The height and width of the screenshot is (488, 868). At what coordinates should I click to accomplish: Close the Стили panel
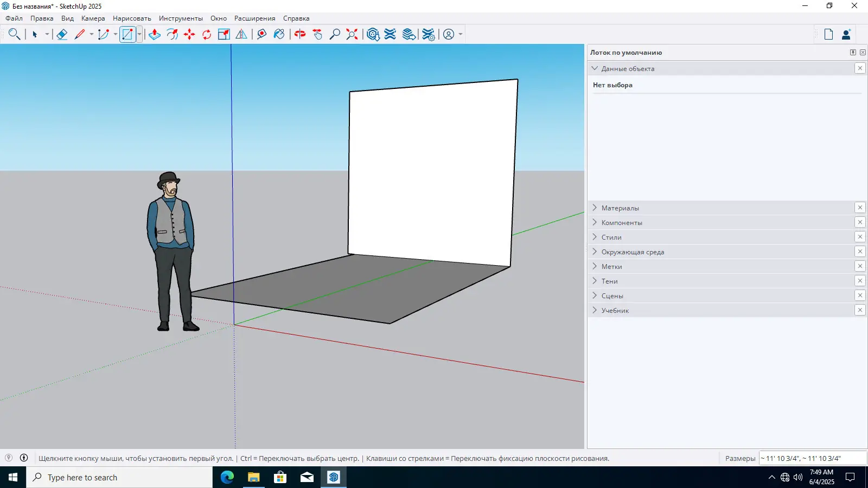[x=860, y=237]
